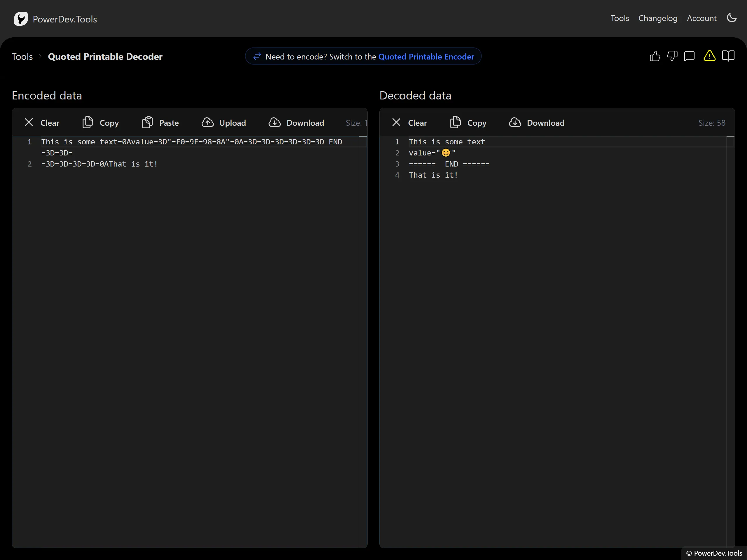This screenshot has width=747, height=560.
Task: Click the Clear label in Encoded data
Action: pos(50,123)
